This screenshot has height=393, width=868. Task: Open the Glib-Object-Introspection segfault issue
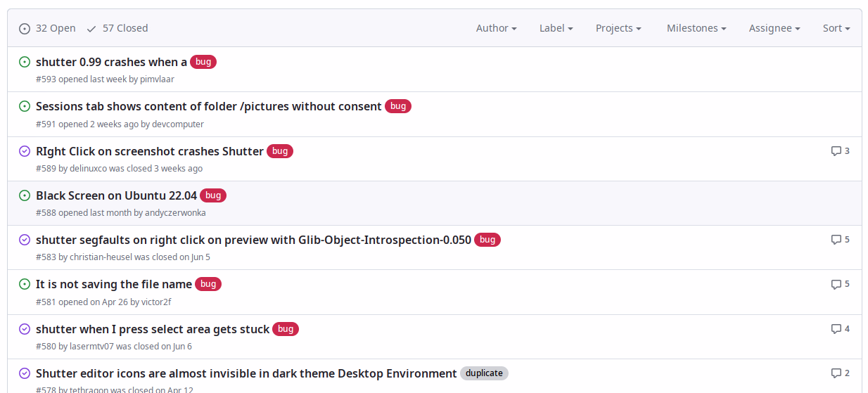pyautogui.click(x=253, y=240)
